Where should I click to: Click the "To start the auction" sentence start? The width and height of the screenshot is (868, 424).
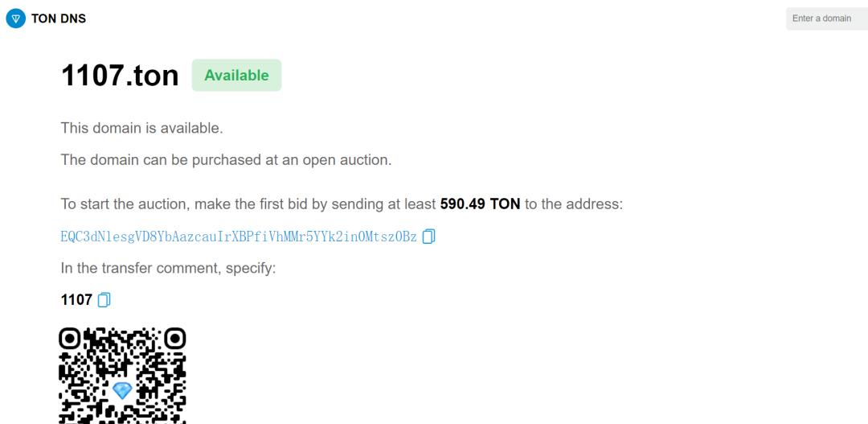[121, 204]
